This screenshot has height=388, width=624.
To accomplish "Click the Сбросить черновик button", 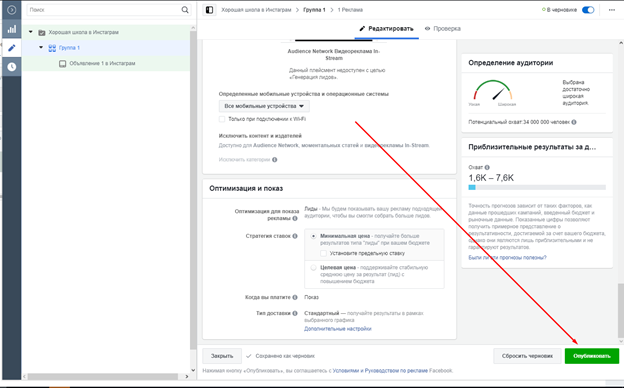I will click(x=527, y=356).
